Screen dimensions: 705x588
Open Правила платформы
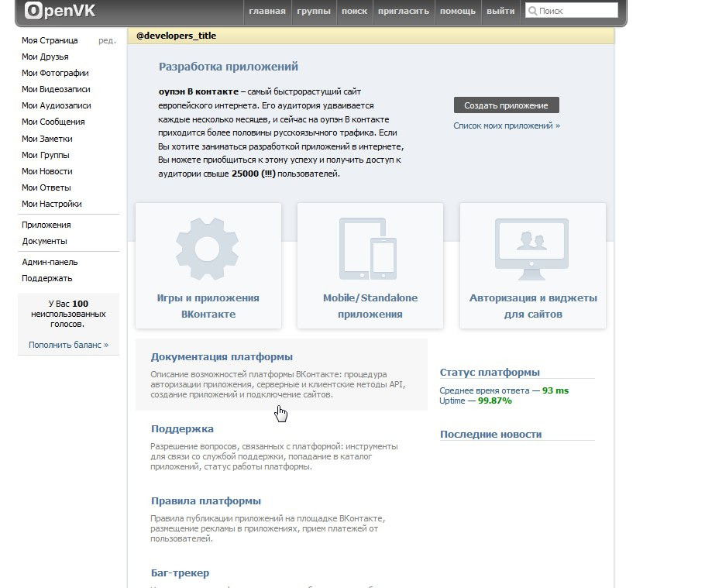tap(206, 500)
